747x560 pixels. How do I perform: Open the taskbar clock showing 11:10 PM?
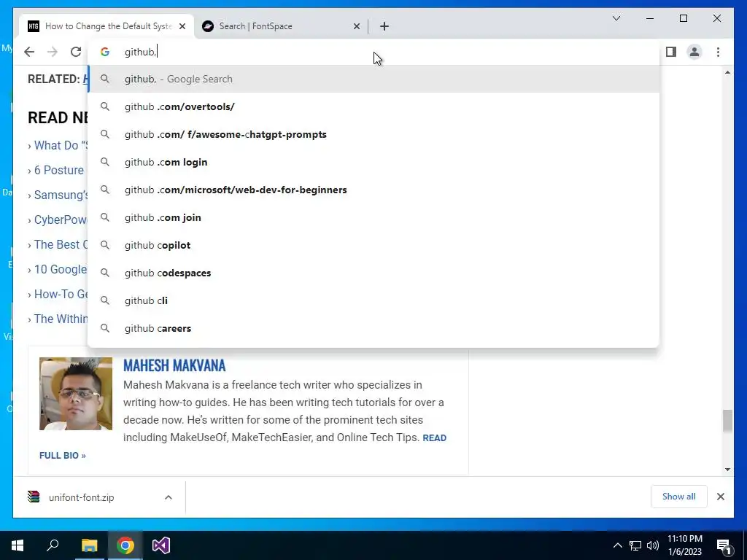684,545
